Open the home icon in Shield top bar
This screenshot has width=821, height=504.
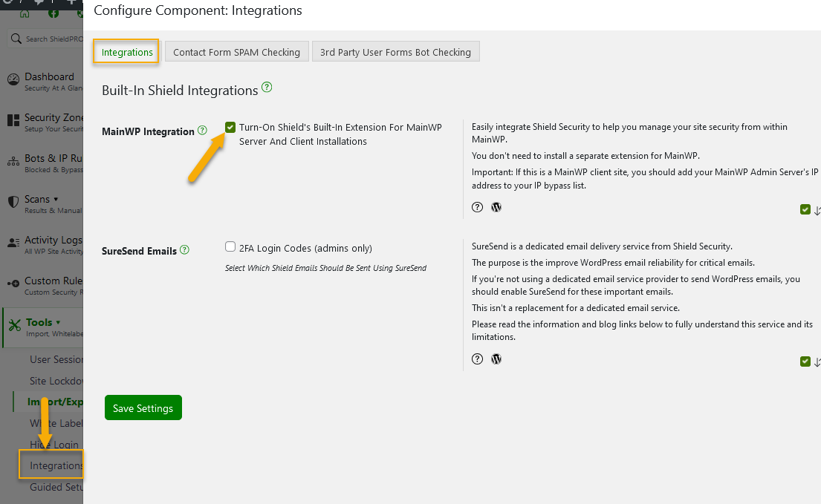[25, 13]
